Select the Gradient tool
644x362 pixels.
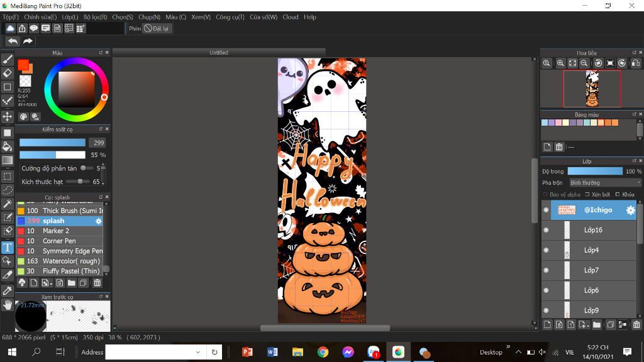click(x=8, y=160)
